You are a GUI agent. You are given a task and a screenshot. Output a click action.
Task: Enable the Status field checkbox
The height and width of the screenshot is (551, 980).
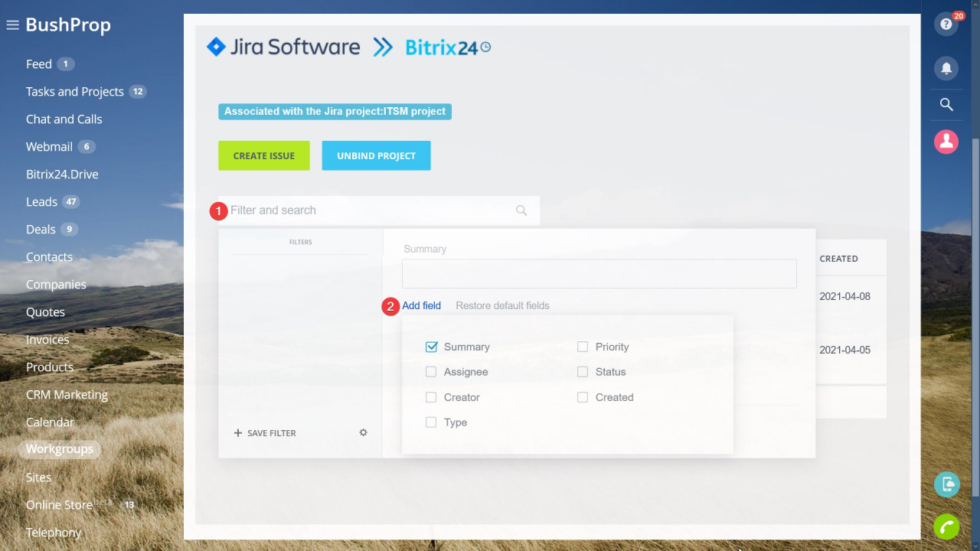tap(583, 372)
